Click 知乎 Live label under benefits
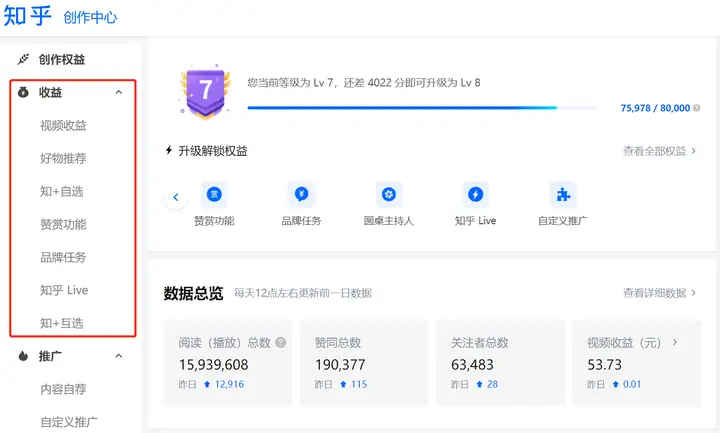 point(475,221)
